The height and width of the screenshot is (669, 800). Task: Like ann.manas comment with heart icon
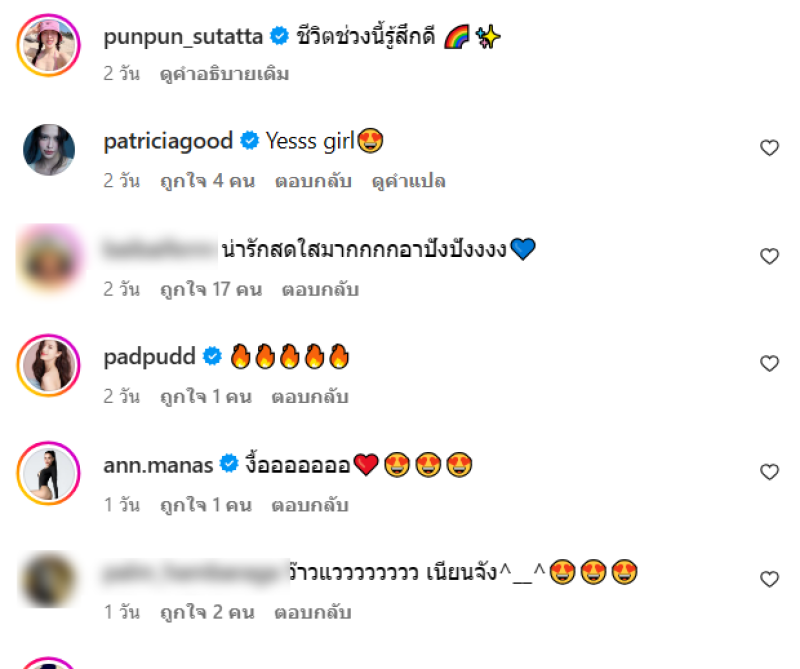(769, 472)
